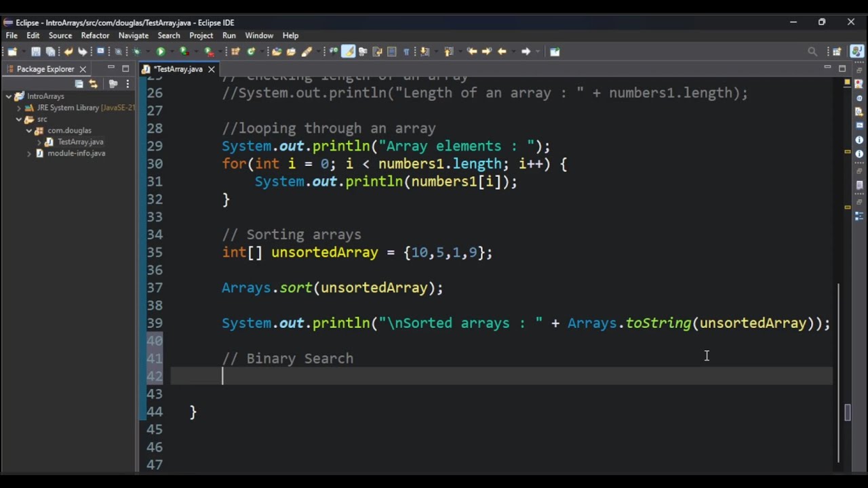Click the toolbar search magnifier icon

coord(812,52)
